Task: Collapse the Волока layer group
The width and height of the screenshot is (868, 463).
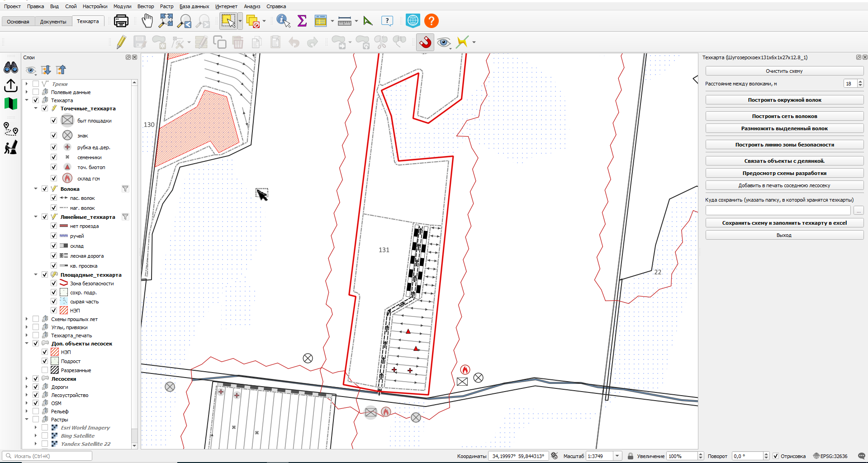Action: click(36, 189)
